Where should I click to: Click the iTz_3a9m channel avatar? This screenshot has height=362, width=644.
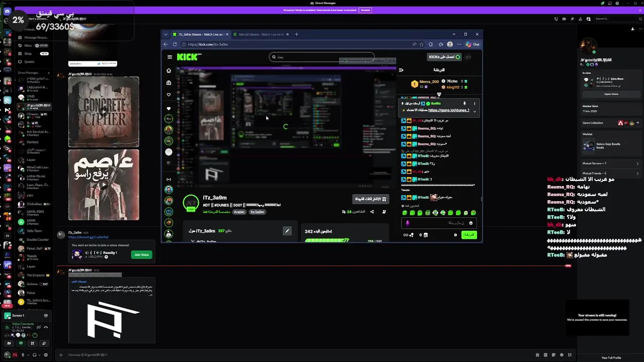tap(191, 203)
